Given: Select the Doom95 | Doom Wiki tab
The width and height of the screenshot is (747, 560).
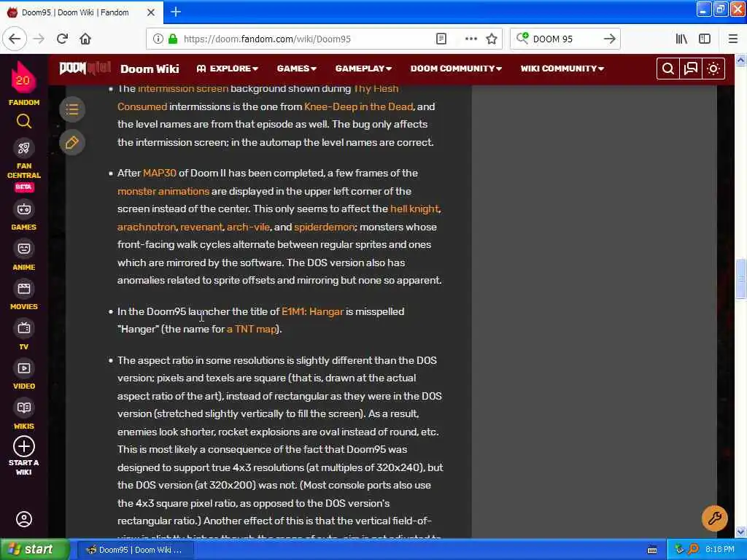Looking at the screenshot, I should (81, 12).
